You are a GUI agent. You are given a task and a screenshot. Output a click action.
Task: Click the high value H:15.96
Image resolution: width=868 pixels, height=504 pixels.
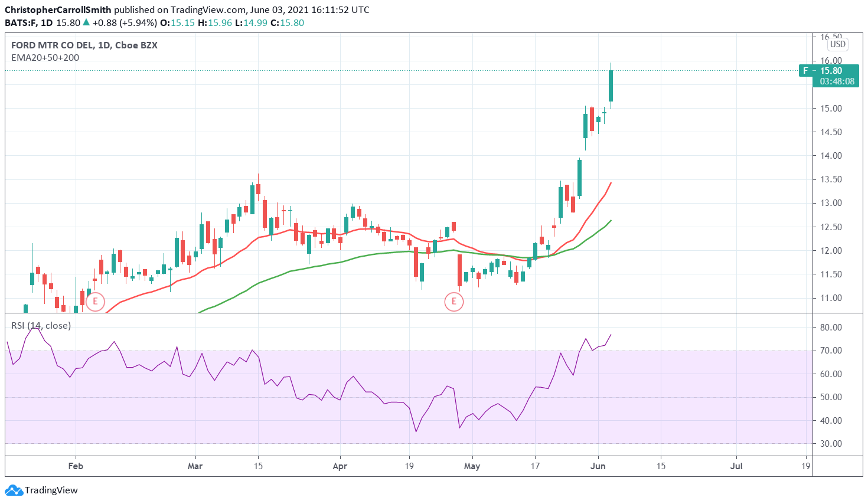pos(215,23)
